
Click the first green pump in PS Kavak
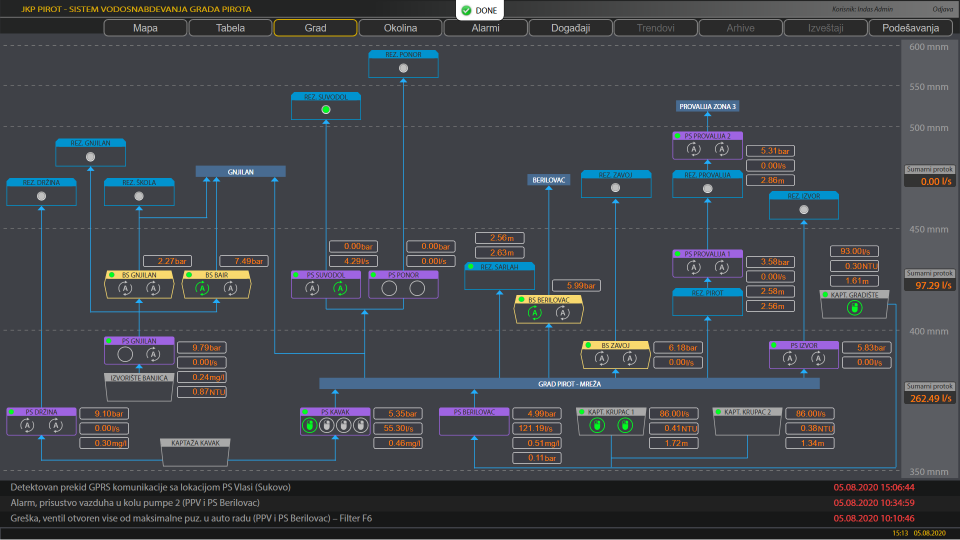click(311, 426)
